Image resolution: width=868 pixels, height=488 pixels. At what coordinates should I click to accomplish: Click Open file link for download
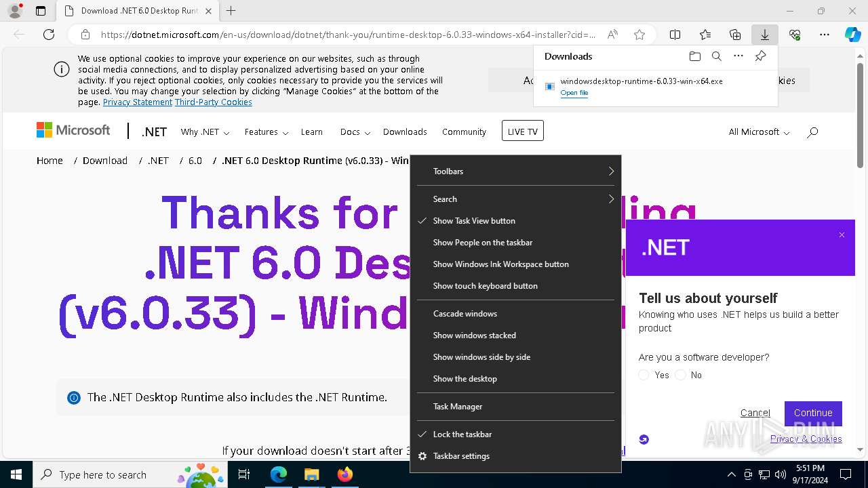tap(574, 93)
